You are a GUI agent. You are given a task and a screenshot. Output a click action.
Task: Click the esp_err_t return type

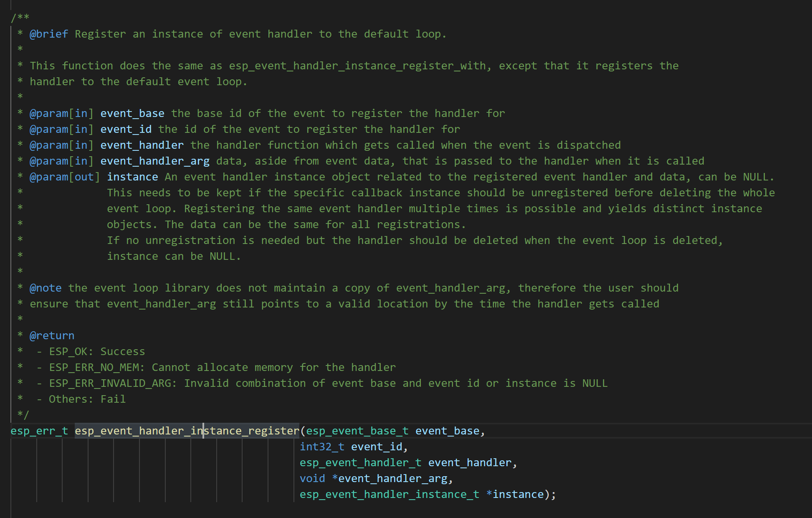click(x=39, y=431)
